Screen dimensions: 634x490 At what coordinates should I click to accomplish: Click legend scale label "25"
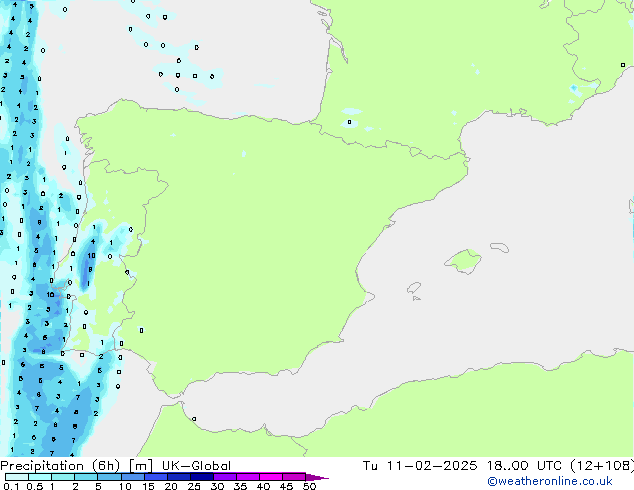click(194, 486)
